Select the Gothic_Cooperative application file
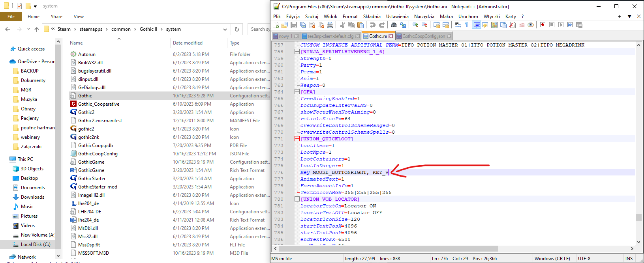644x263 pixels. click(x=99, y=104)
